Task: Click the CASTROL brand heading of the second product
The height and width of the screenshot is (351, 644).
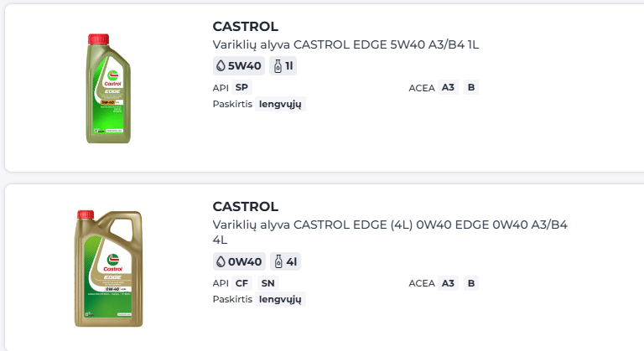Action: tap(245, 206)
